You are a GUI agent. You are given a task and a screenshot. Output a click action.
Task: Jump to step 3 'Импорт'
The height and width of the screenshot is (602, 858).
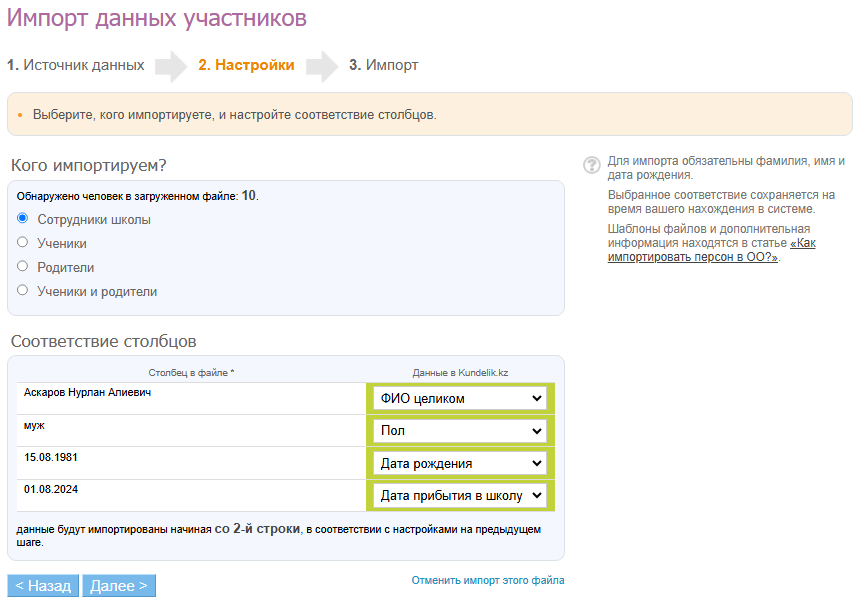pyautogui.click(x=383, y=65)
